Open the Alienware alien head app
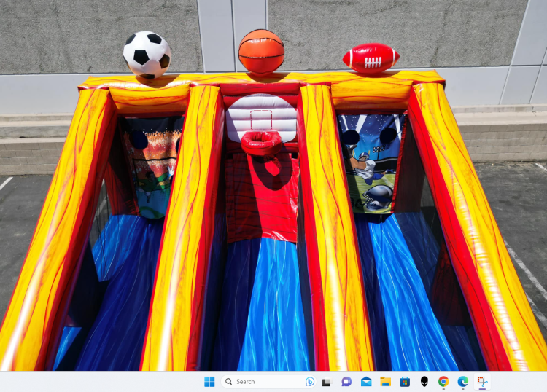The width and height of the screenshot is (547, 392). pyautogui.click(x=424, y=381)
